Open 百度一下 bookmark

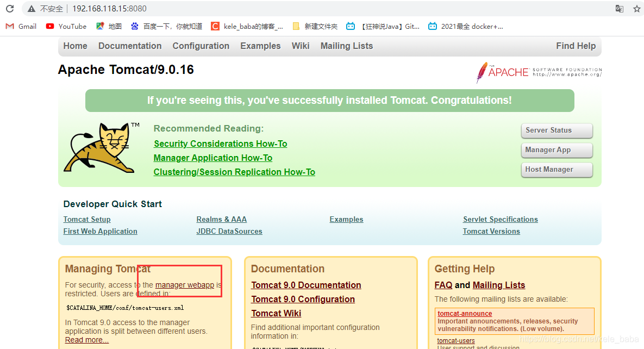coord(166,26)
